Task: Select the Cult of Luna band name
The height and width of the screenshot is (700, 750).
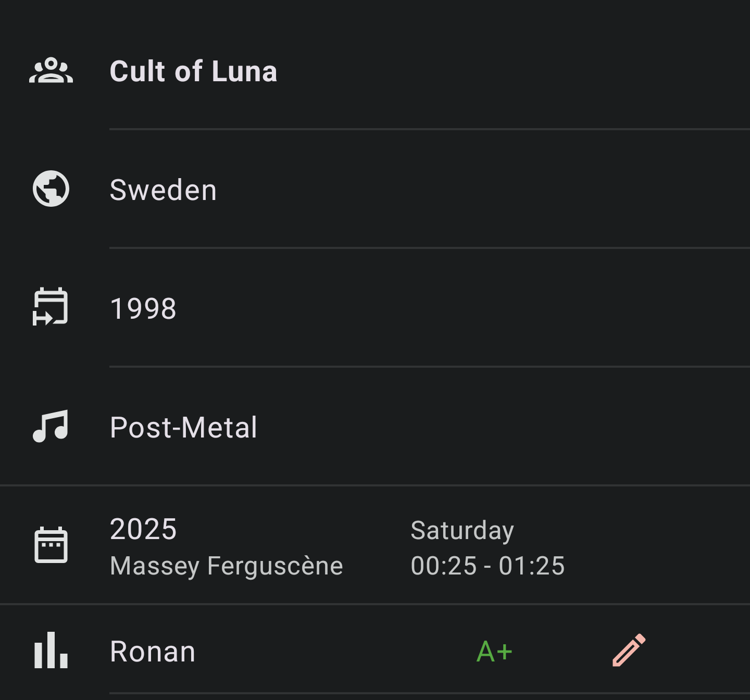Action: (x=193, y=71)
